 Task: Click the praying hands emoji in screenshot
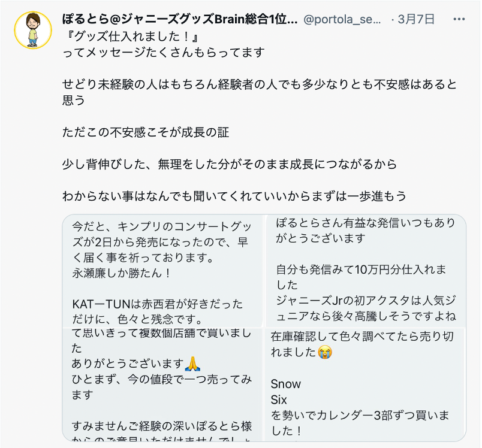click(x=192, y=363)
